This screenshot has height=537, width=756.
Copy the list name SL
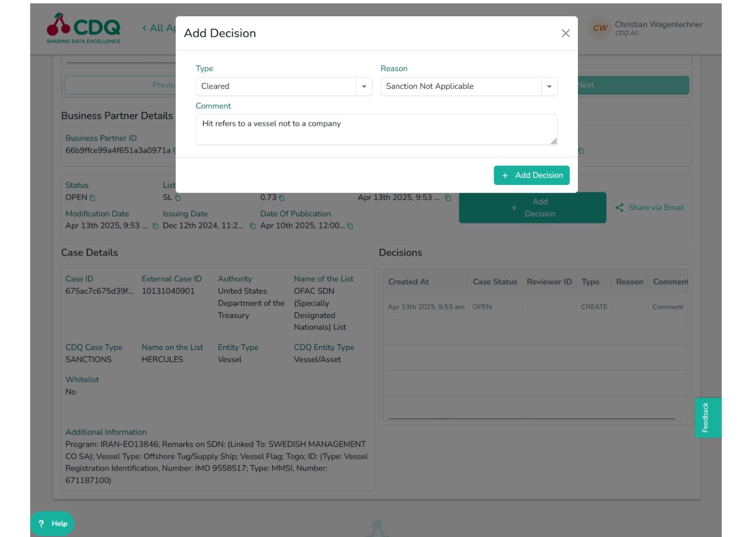tap(179, 197)
